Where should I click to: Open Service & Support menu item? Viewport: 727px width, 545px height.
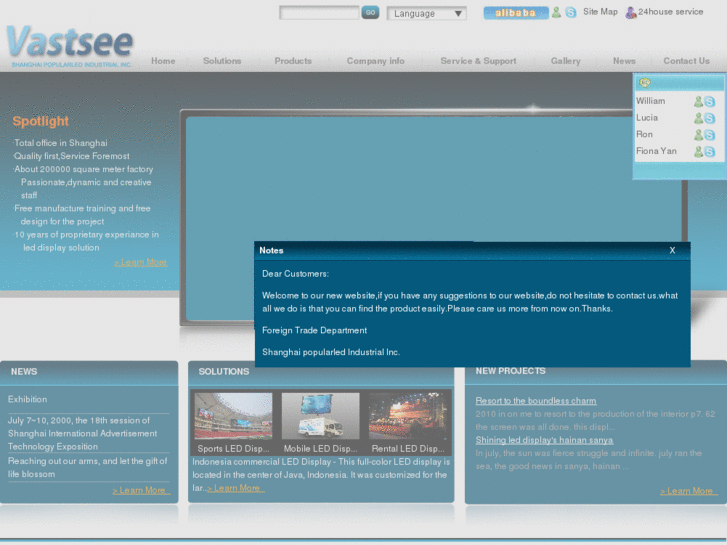click(x=478, y=61)
